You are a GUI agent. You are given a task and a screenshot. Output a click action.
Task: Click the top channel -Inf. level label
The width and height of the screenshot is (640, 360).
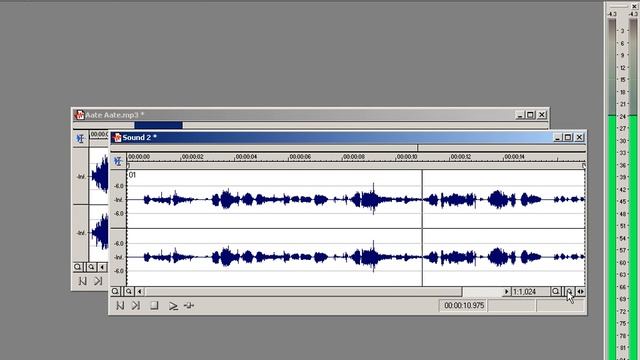118,200
